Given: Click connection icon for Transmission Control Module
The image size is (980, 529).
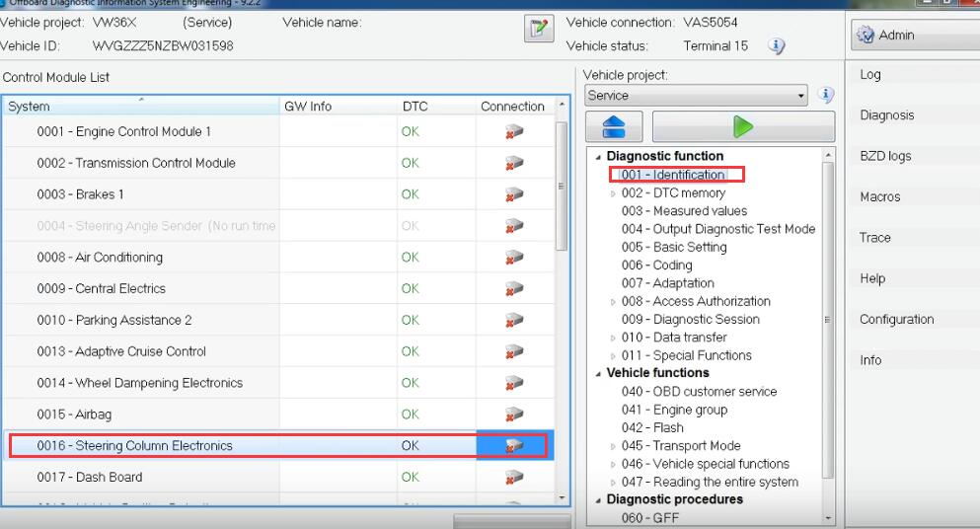Looking at the screenshot, I should coord(514,163).
